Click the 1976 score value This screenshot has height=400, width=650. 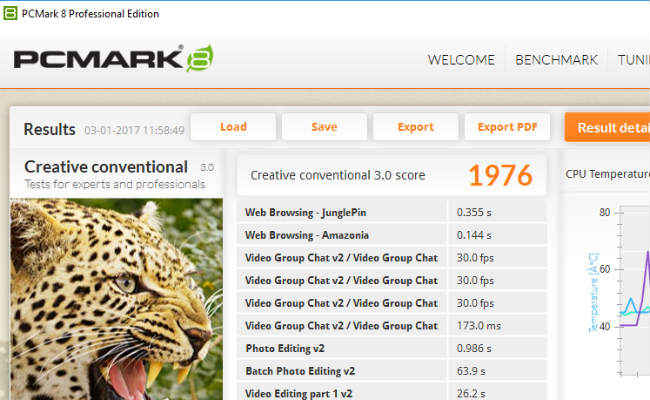500,175
